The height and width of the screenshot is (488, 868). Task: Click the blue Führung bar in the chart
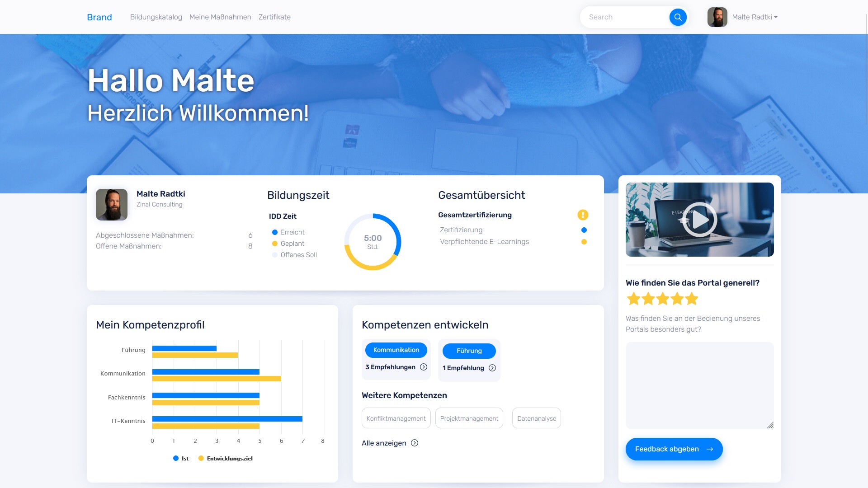[184, 348]
